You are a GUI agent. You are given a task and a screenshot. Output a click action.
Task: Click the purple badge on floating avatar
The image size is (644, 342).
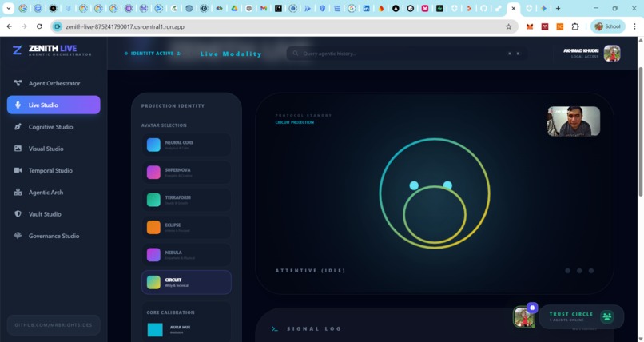pos(532,308)
